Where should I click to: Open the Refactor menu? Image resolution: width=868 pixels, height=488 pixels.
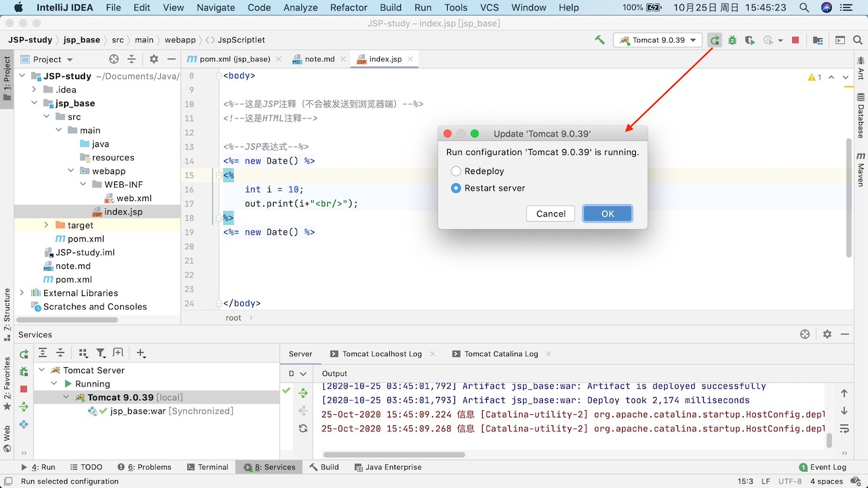tap(348, 8)
